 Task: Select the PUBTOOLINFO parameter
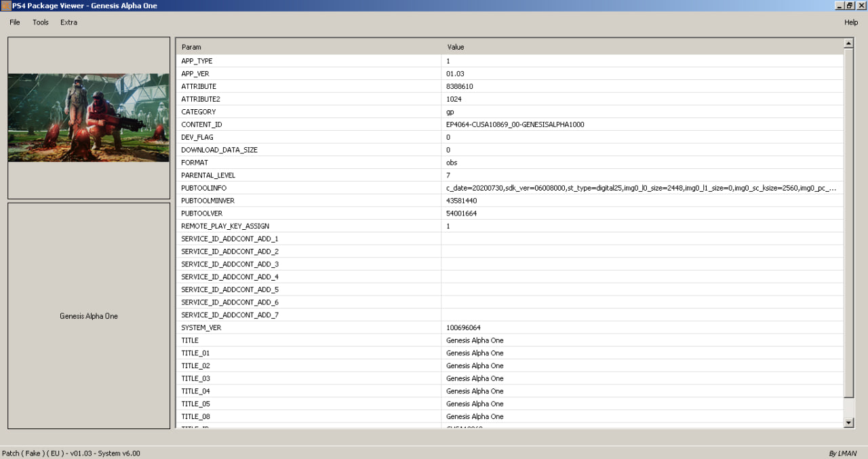(x=203, y=188)
